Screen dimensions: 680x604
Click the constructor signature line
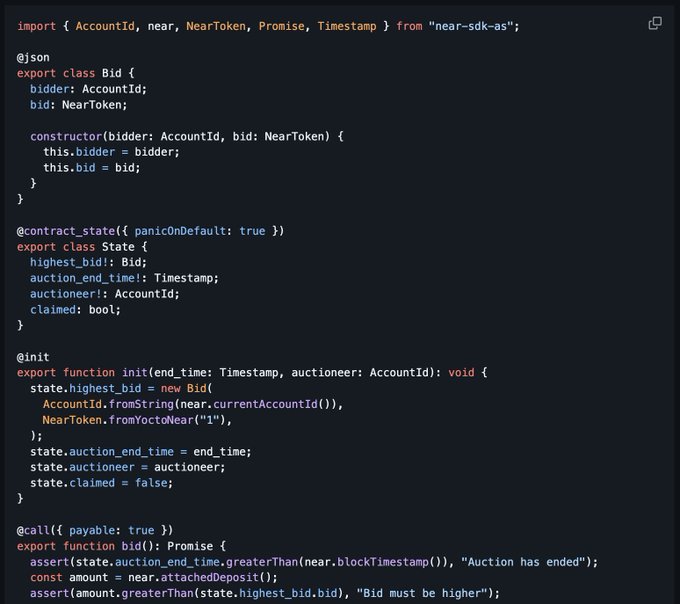[x=187, y=137]
